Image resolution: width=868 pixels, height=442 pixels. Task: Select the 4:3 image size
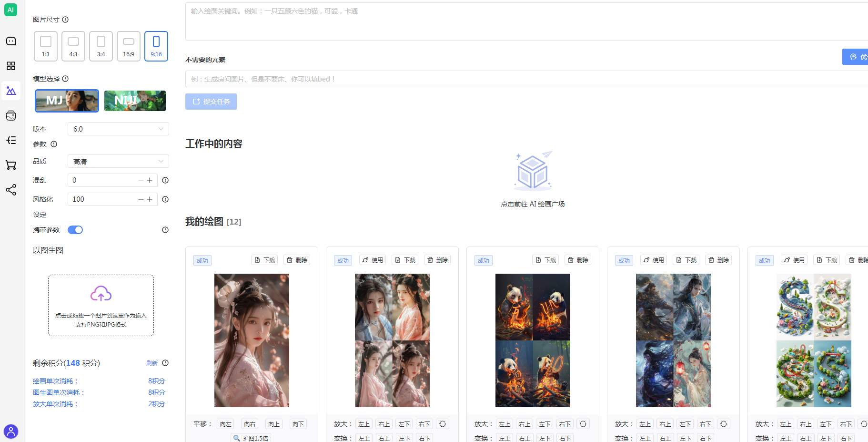click(x=73, y=46)
